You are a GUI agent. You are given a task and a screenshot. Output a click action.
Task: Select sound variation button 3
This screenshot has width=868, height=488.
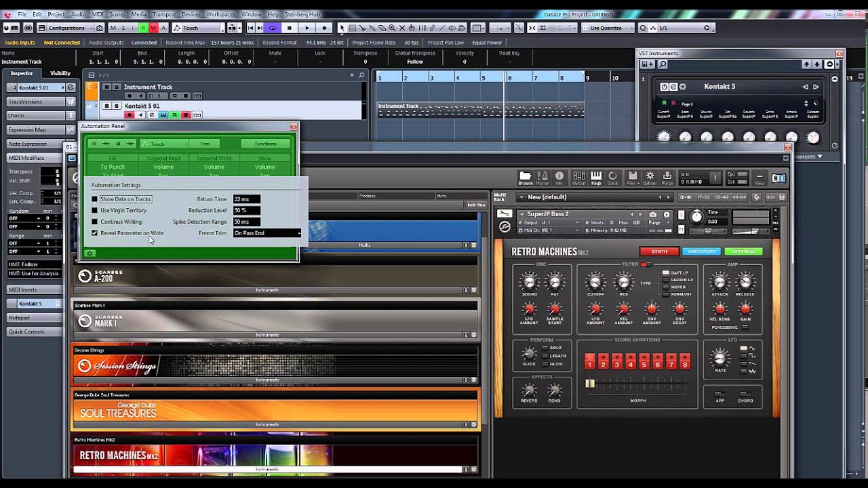coord(616,361)
